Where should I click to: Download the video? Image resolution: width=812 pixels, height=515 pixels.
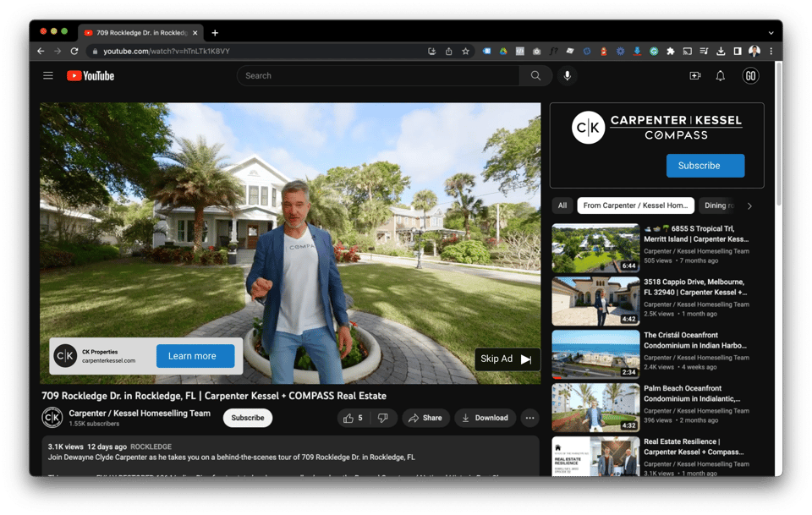486,418
